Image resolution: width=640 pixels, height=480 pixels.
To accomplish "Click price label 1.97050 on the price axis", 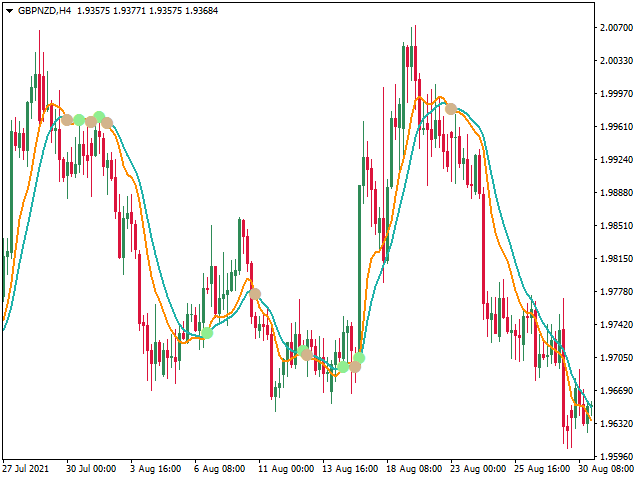I will (616, 358).
